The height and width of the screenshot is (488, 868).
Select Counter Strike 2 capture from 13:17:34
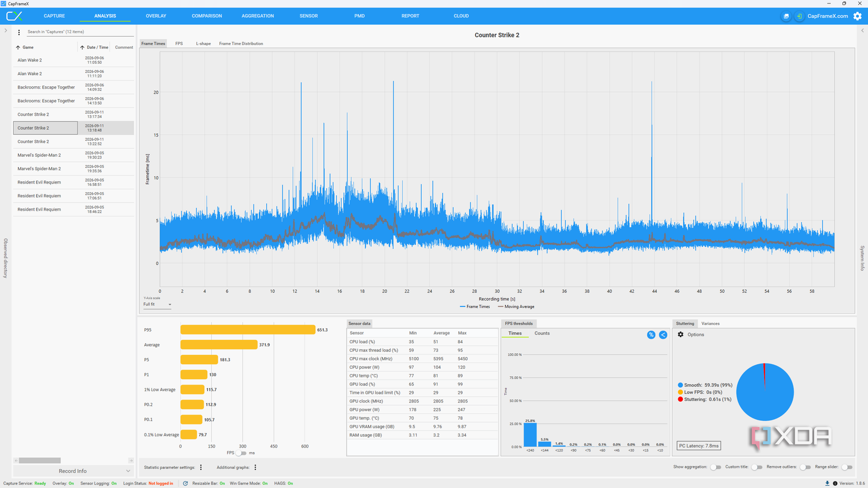73,114
